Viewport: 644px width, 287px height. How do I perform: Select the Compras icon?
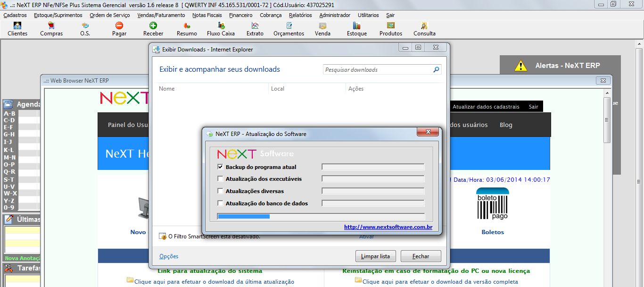[x=51, y=28]
